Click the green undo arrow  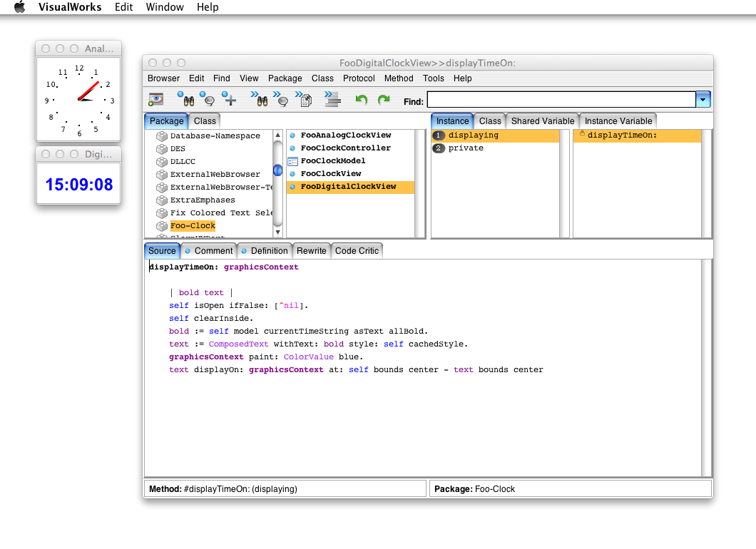[x=361, y=99]
